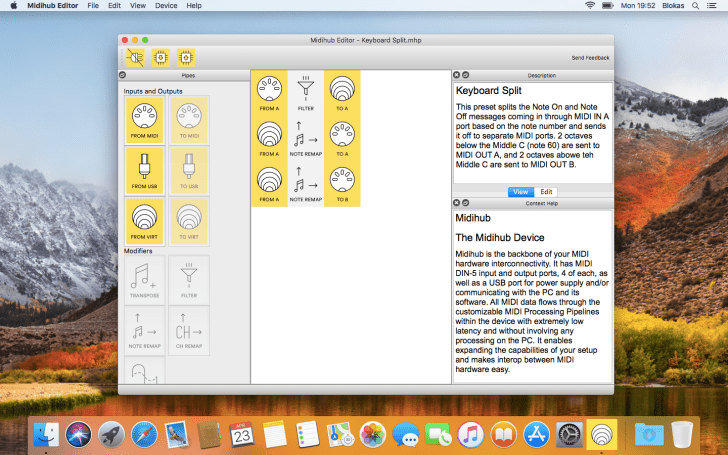Click the Keyboard Split description heading
This screenshot has height=455, width=728.
pyautogui.click(x=488, y=91)
